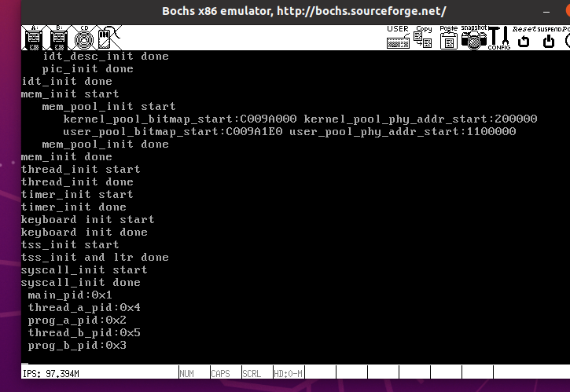This screenshot has height=392, width=570.
Task: Click the CD-ROM drive icon
Action: pos(84,38)
